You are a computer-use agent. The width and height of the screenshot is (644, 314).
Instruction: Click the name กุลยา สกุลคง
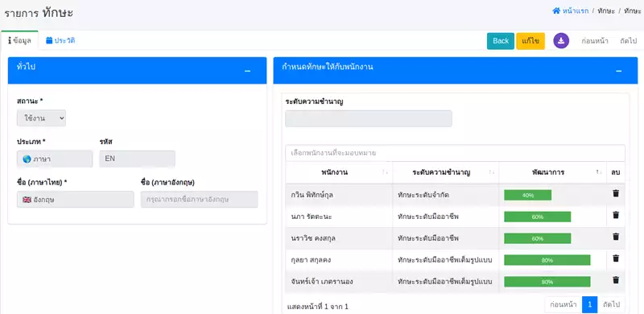[x=311, y=260]
